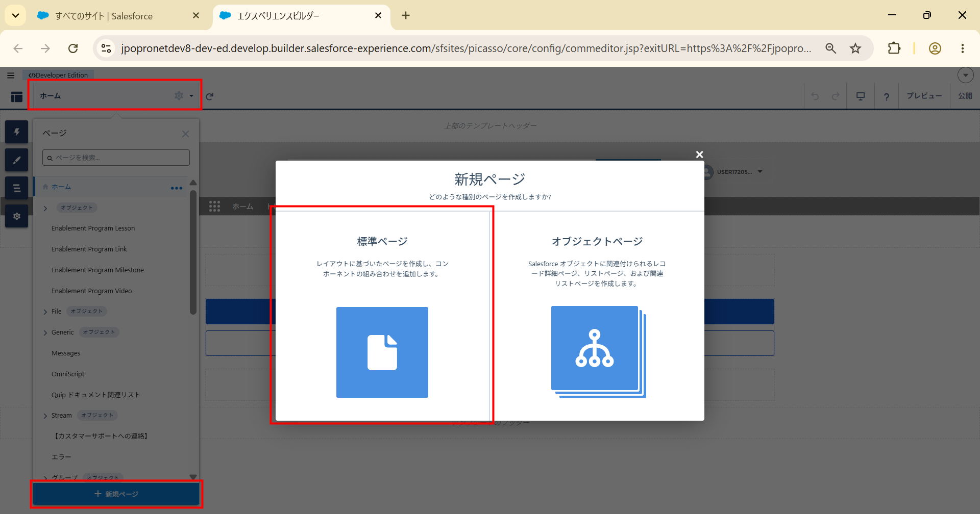This screenshot has height=514, width=980.
Task: Open the Theme paintbrush panel
Action: point(16,160)
